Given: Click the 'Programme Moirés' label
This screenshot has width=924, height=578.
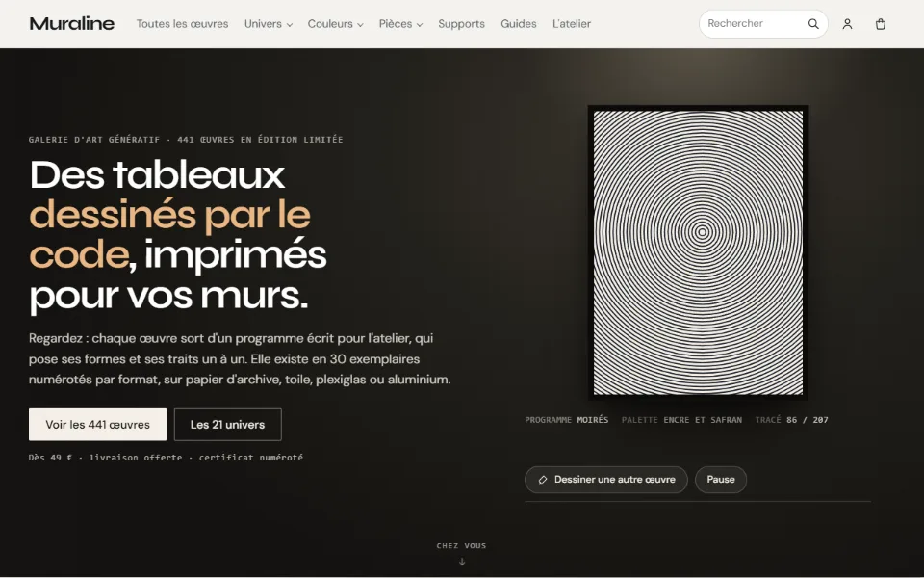Looking at the screenshot, I should point(566,420).
